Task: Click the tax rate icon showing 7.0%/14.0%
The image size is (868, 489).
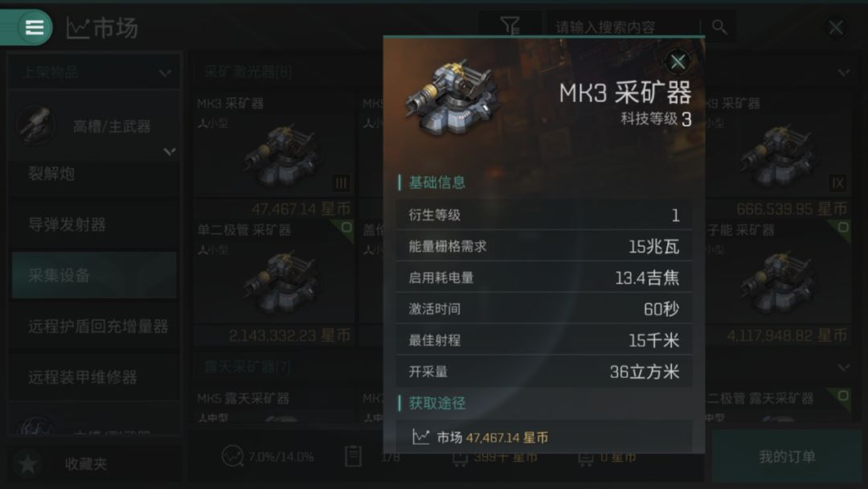Action: [232, 456]
